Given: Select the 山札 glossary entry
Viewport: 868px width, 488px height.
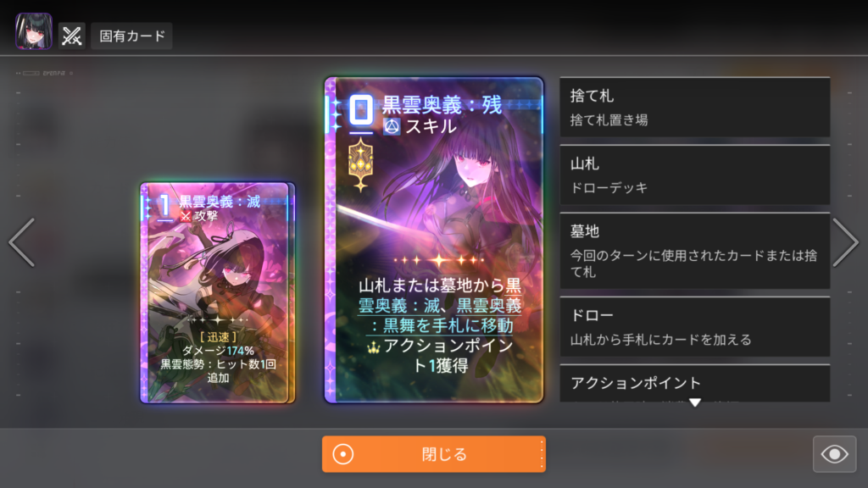Looking at the screenshot, I should tap(695, 175).
